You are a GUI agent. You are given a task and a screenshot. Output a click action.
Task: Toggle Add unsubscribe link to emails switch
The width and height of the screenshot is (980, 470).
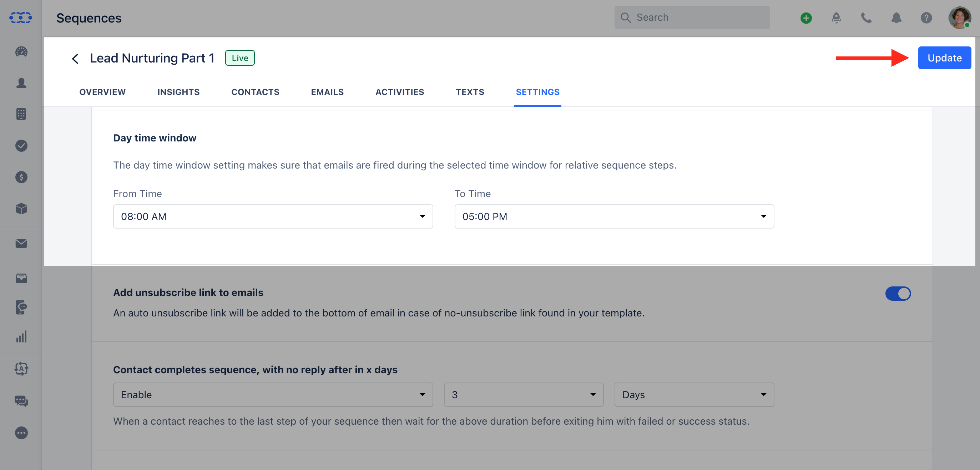898,294
